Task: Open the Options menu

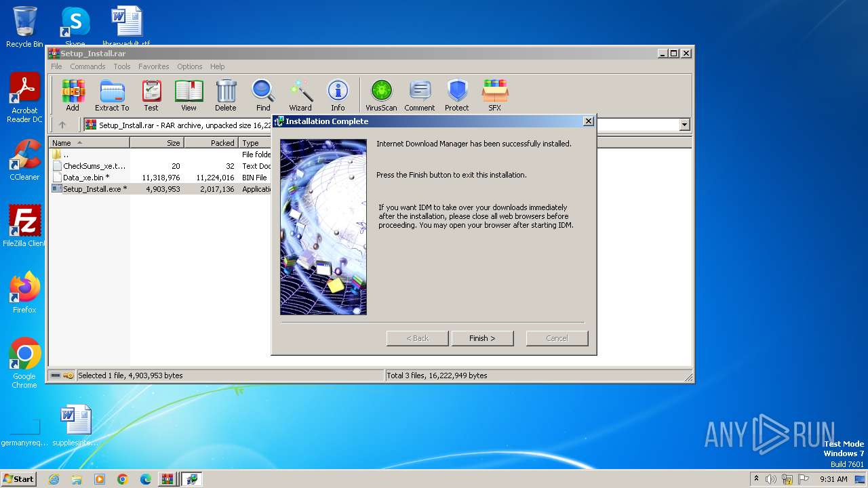Action: (x=190, y=66)
